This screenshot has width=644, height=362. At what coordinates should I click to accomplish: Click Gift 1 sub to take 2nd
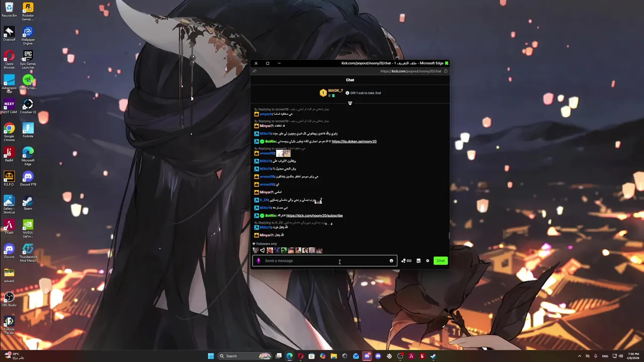pyautogui.click(x=363, y=93)
